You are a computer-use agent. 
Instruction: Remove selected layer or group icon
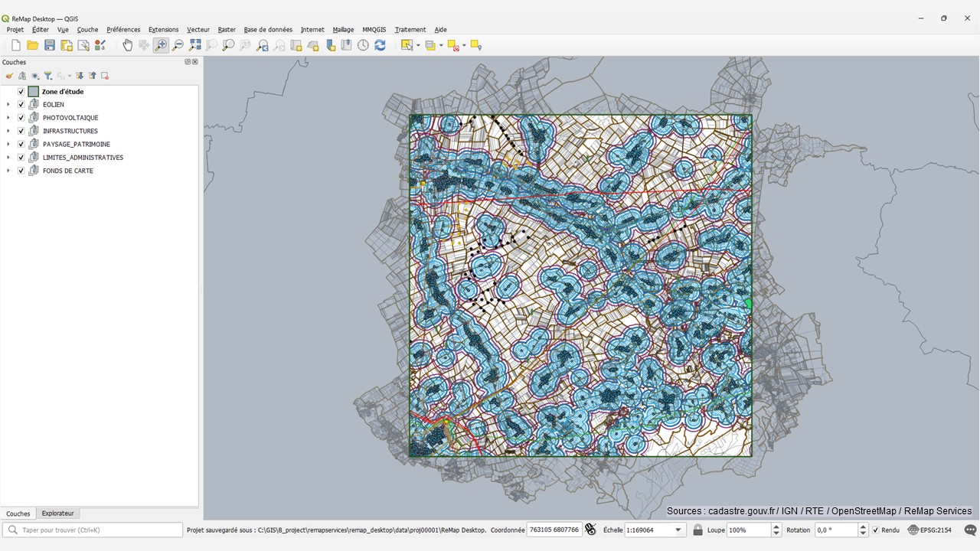point(105,76)
